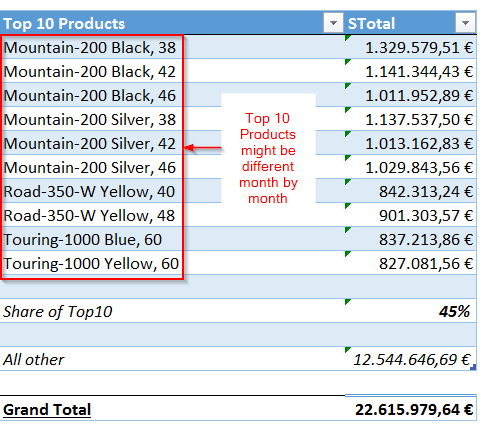The height and width of the screenshot is (433, 483).
Task: Click the green indicator on the All other value
Action: (348, 350)
